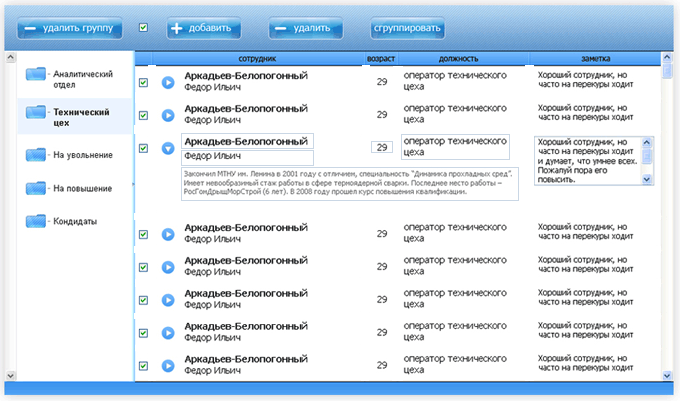Expand the first employee row details
Viewport: 680px width, 401px height.
168,83
